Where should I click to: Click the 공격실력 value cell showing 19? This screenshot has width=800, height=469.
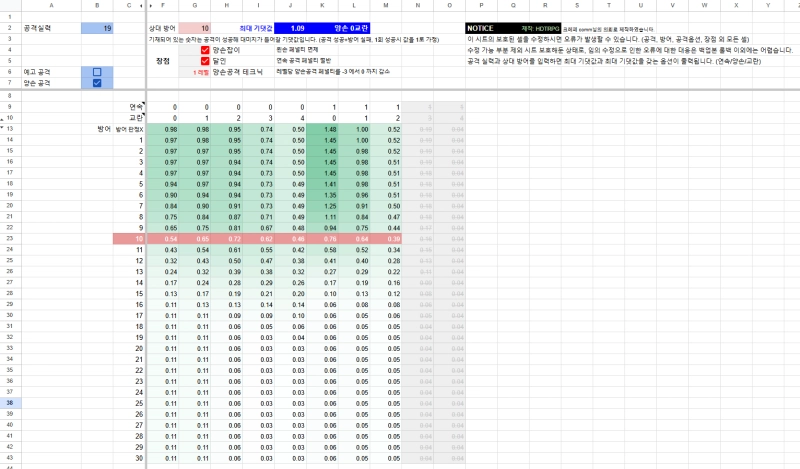pyautogui.click(x=97, y=28)
